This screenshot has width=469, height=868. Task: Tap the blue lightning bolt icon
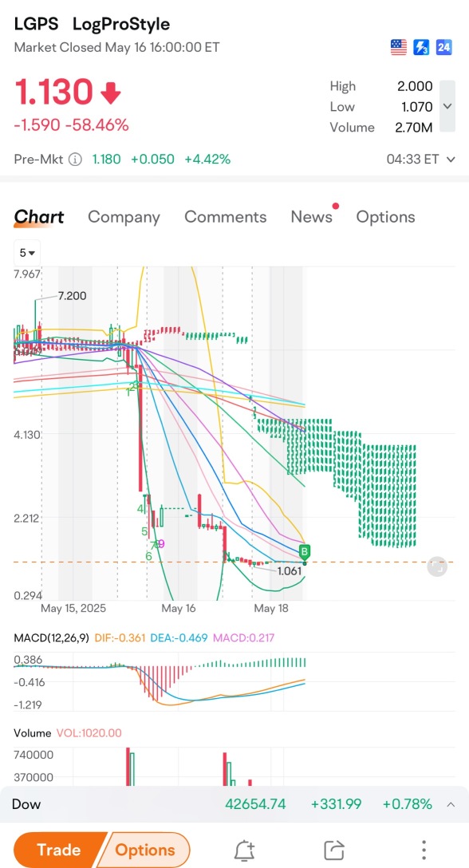421,48
